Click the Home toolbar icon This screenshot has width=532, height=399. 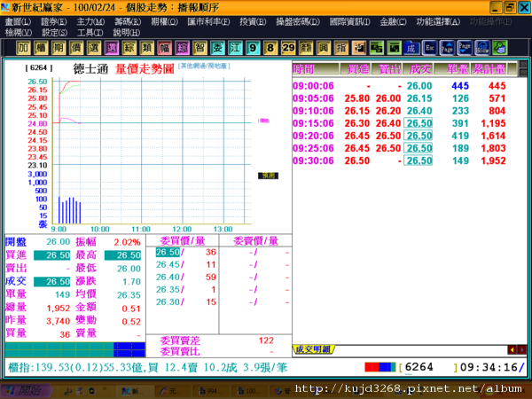482,48
